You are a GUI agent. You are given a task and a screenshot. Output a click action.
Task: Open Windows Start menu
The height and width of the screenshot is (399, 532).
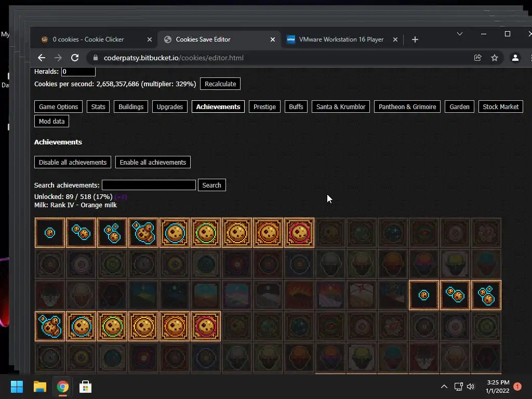coord(17,387)
